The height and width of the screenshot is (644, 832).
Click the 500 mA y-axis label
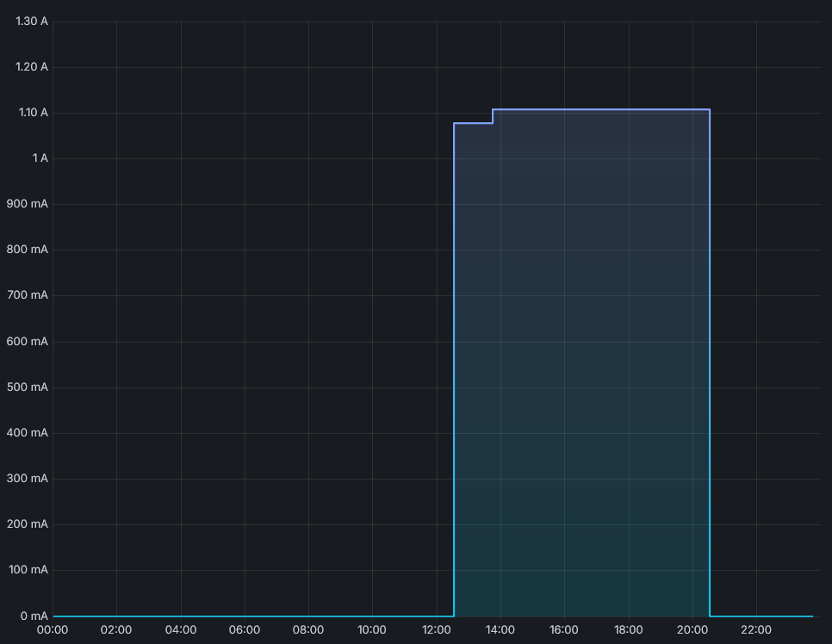click(28, 387)
